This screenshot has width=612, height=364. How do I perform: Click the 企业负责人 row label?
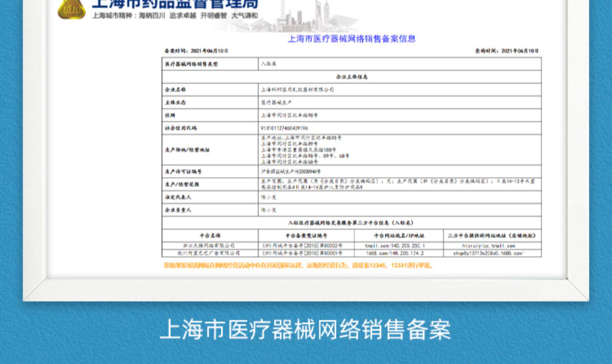click(x=178, y=210)
